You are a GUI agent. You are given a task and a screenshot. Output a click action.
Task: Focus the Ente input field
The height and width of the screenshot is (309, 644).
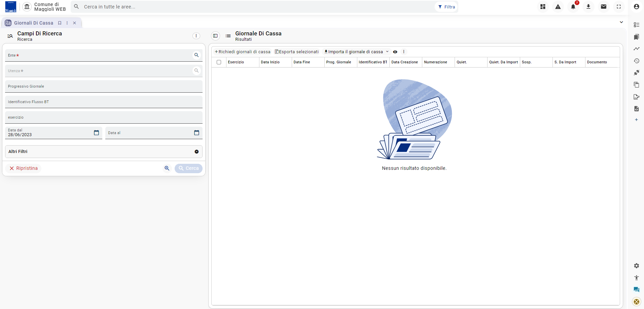[99, 55]
